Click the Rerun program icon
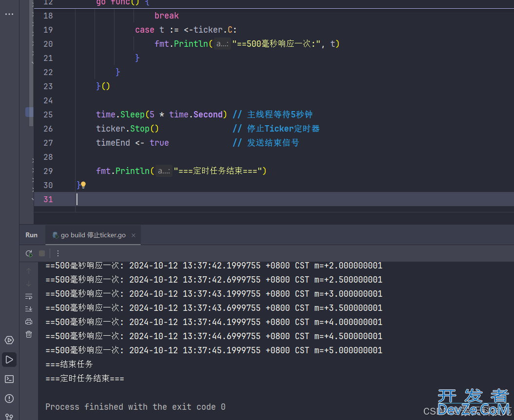Image resolution: width=514 pixels, height=420 pixels. pos(29,253)
